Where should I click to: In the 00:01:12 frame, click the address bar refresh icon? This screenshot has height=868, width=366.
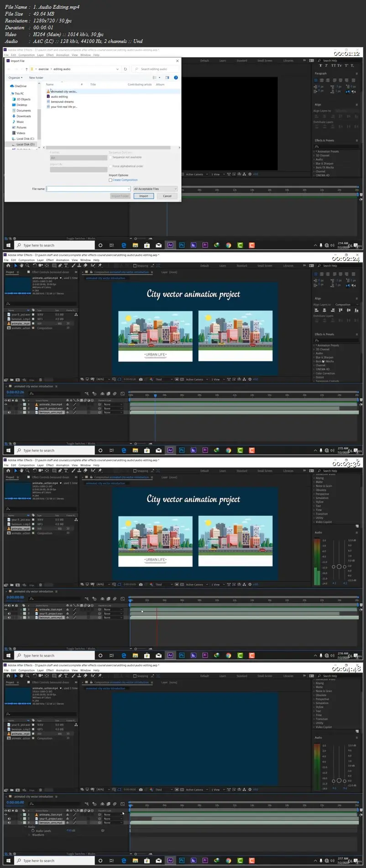coord(125,69)
